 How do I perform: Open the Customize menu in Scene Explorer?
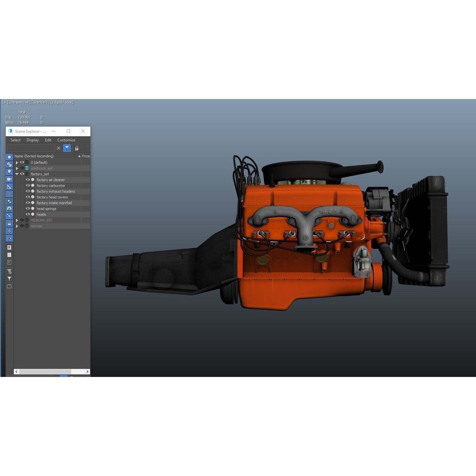(x=66, y=140)
